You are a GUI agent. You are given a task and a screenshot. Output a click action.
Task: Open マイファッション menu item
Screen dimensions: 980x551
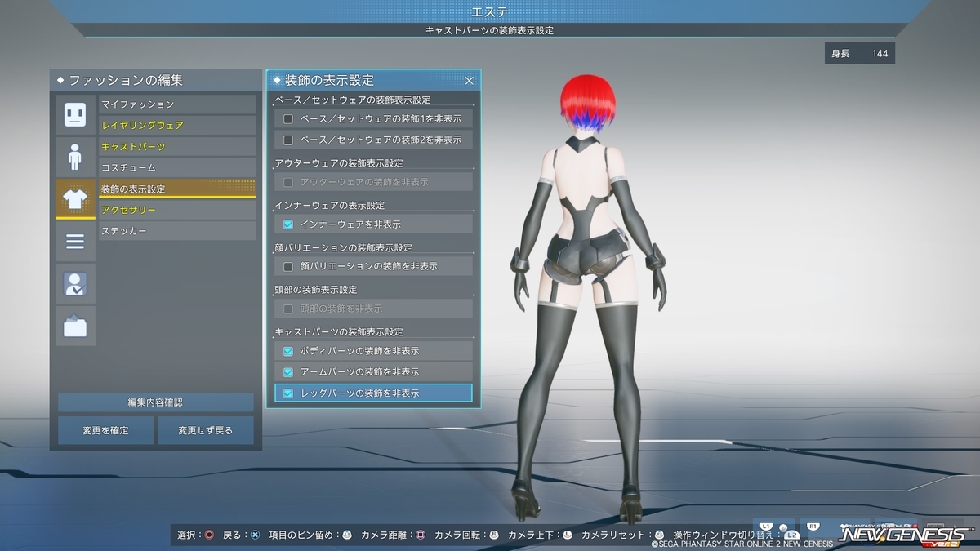click(177, 104)
